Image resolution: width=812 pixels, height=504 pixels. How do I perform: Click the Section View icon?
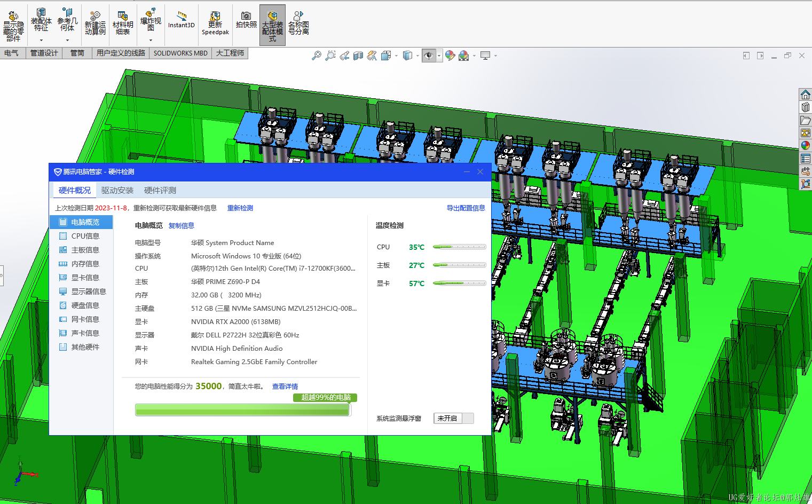358,56
